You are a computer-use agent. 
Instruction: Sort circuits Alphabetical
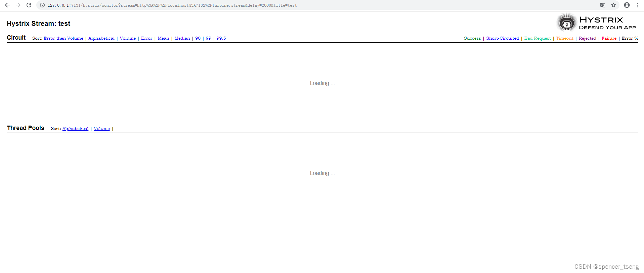click(101, 38)
